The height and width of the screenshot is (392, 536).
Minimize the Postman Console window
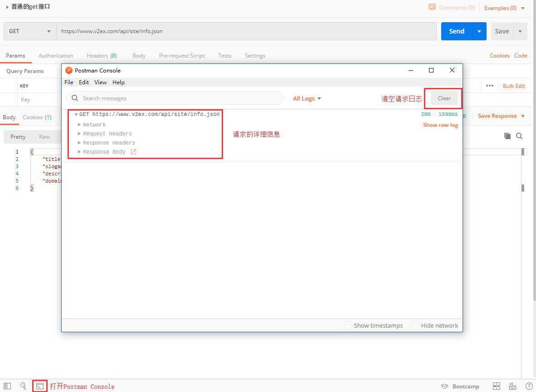411,70
